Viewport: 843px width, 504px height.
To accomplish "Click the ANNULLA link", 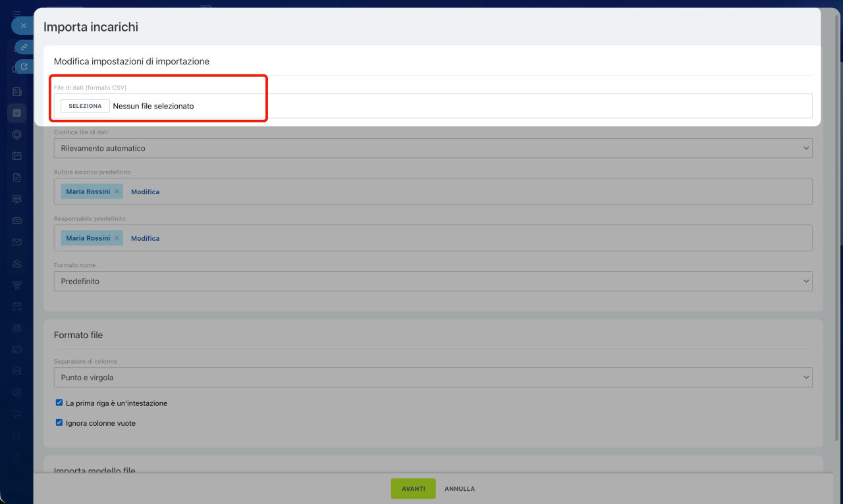I will click(460, 489).
